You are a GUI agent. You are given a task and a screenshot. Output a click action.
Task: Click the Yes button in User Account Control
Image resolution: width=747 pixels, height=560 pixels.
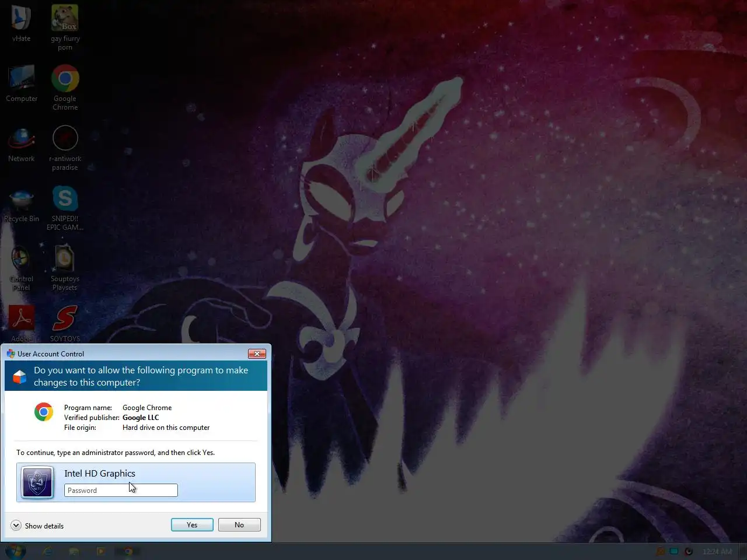coord(192,525)
